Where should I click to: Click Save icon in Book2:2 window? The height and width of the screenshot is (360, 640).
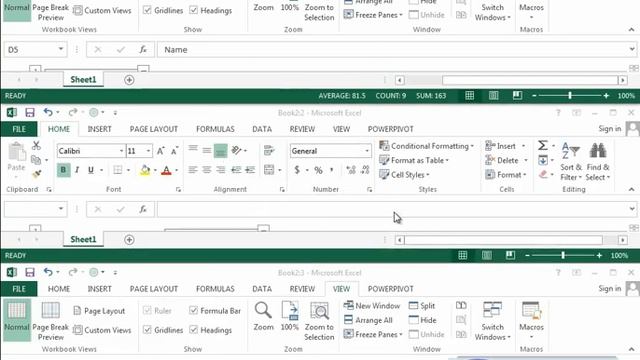[29, 113]
